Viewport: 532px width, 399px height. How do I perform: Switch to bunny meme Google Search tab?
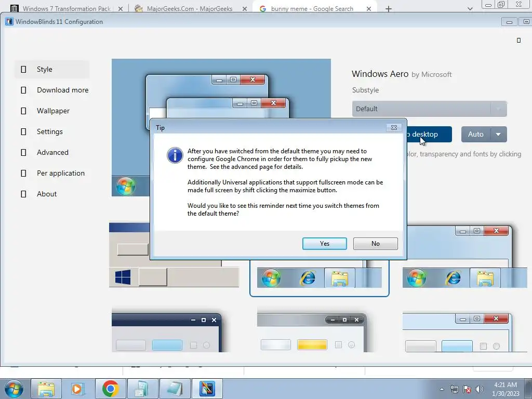coord(312,9)
